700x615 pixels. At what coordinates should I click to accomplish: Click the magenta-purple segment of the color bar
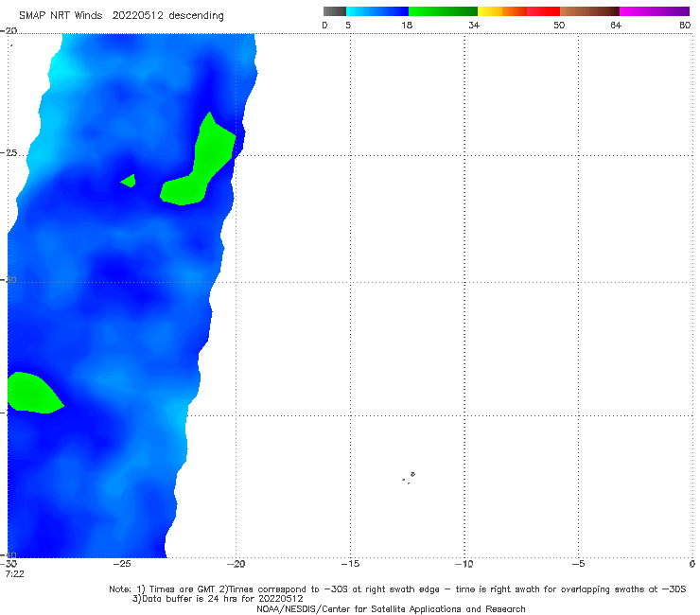pyautogui.click(x=655, y=11)
